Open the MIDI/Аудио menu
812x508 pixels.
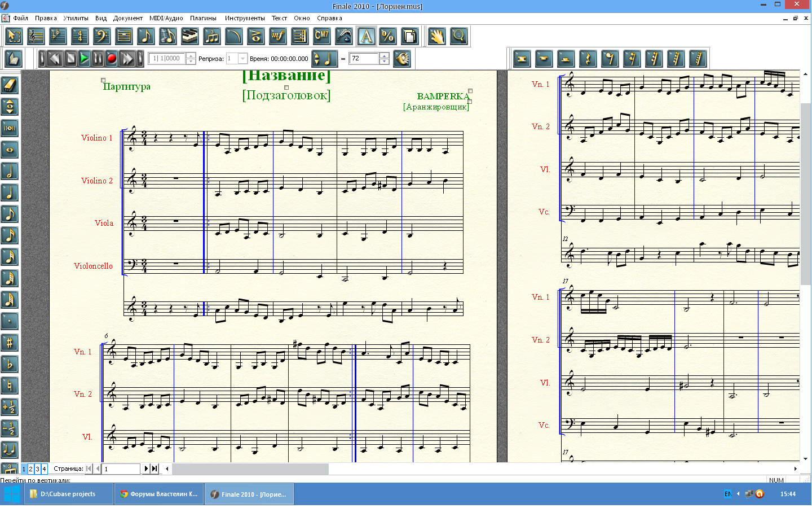[x=166, y=18]
